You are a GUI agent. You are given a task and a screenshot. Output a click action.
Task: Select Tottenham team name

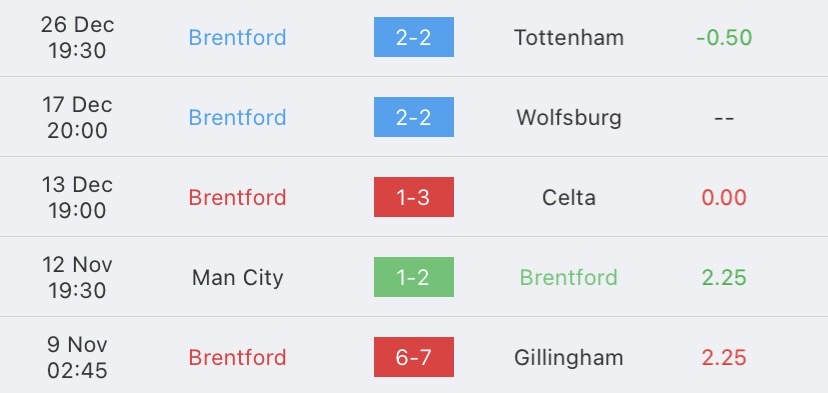click(x=569, y=38)
